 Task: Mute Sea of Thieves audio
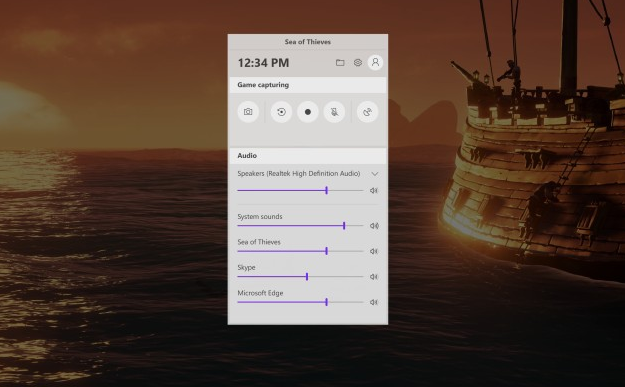click(373, 251)
